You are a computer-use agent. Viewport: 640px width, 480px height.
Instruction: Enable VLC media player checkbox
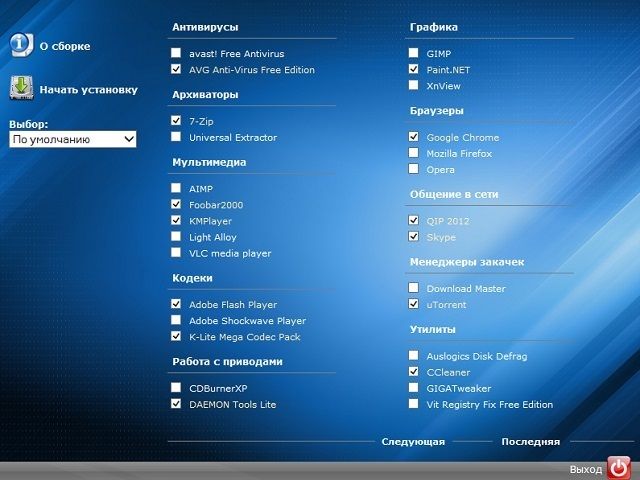tap(176, 252)
